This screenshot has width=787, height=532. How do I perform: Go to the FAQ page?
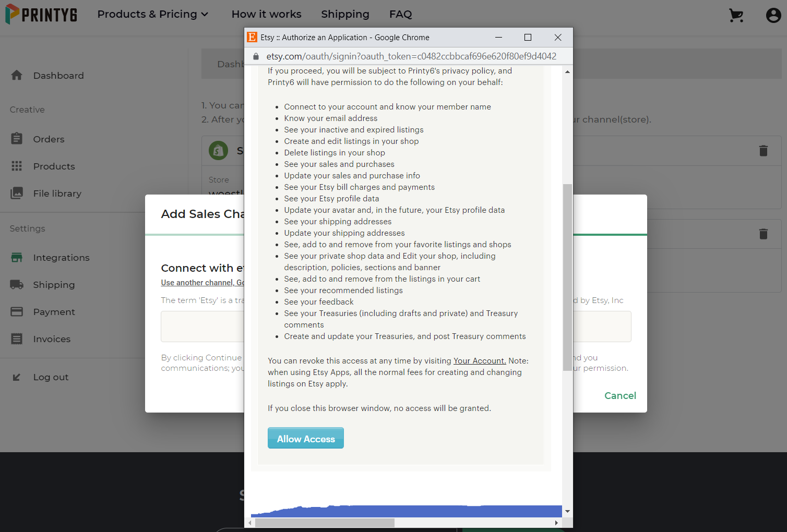tap(400, 14)
